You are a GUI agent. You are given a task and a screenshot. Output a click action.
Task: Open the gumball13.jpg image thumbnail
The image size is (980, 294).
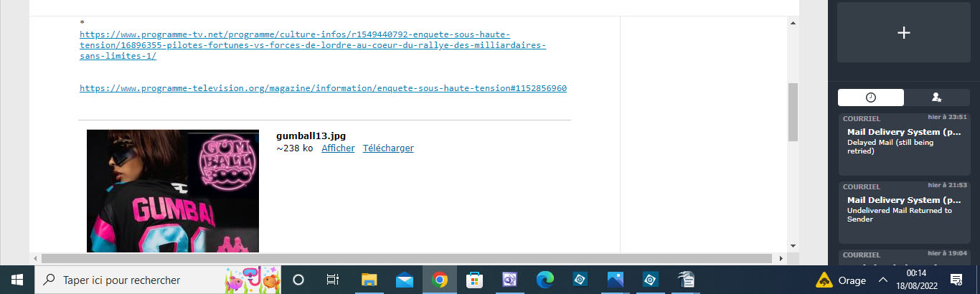[x=173, y=191]
